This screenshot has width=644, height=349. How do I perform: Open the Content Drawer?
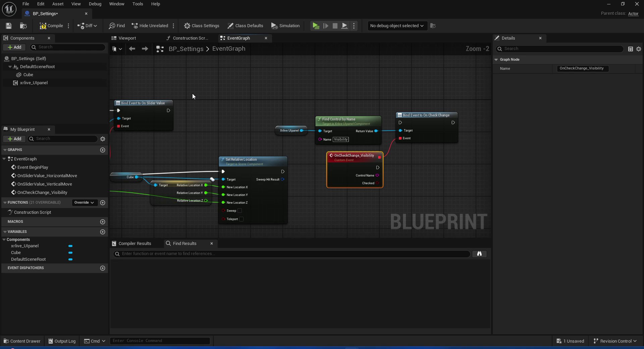(x=22, y=341)
